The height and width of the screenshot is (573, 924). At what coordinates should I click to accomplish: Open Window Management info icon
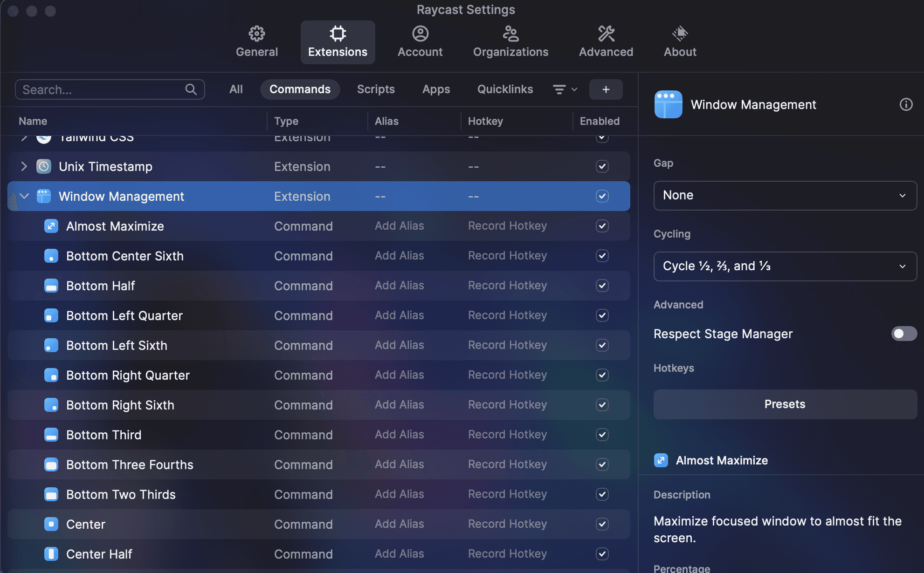coord(906,104)
